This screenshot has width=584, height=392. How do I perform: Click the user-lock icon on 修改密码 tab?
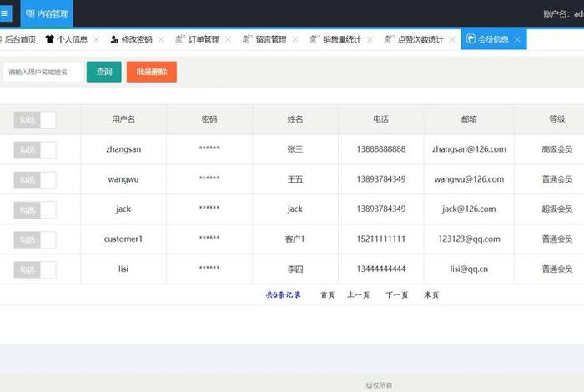tap(114, 39)
